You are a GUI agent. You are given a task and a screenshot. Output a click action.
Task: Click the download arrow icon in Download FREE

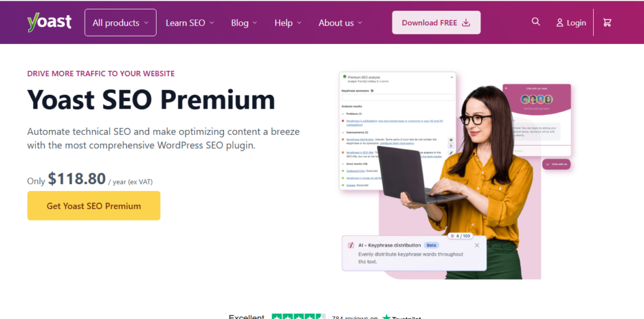click(466, 23)
